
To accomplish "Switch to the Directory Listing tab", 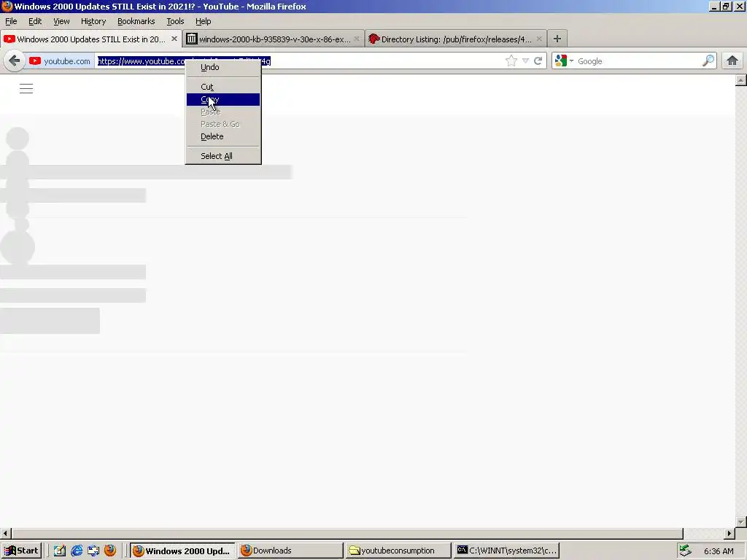I will tap(456, 39).
